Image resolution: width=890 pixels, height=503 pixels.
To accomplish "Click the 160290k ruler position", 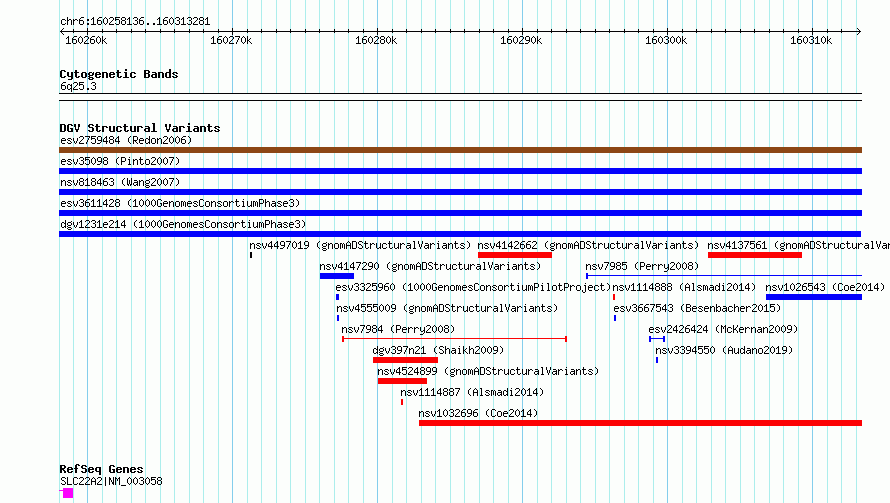I will point(521,40).
